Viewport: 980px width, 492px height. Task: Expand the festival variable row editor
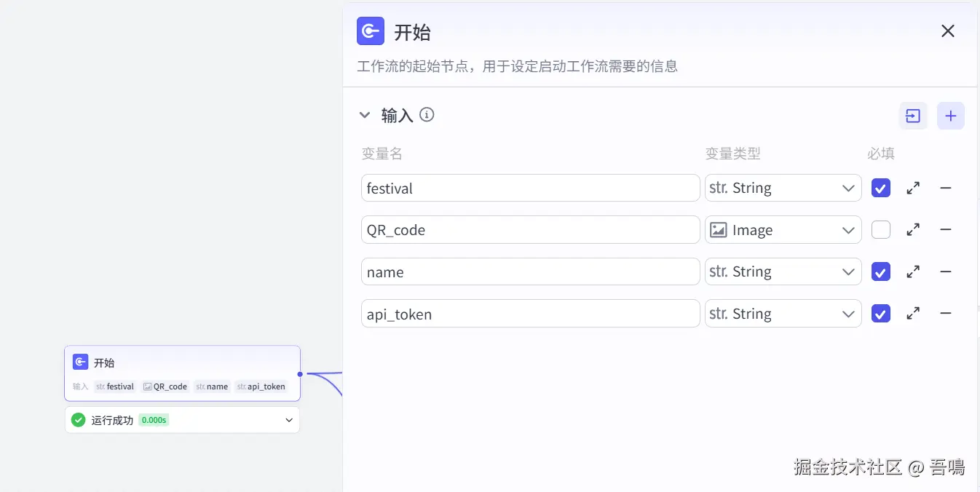pyautogui.click(x=913, y=188)
